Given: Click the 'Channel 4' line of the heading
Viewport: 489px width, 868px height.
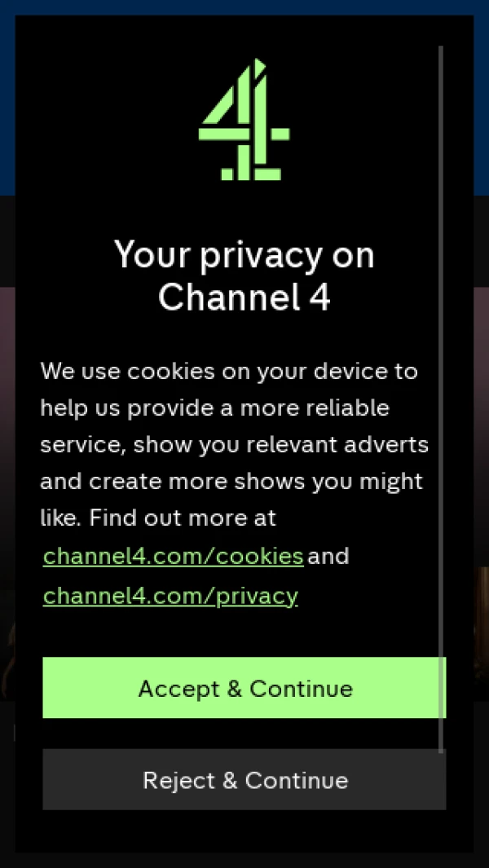Looking at the screenshot, I should [244, 297].
